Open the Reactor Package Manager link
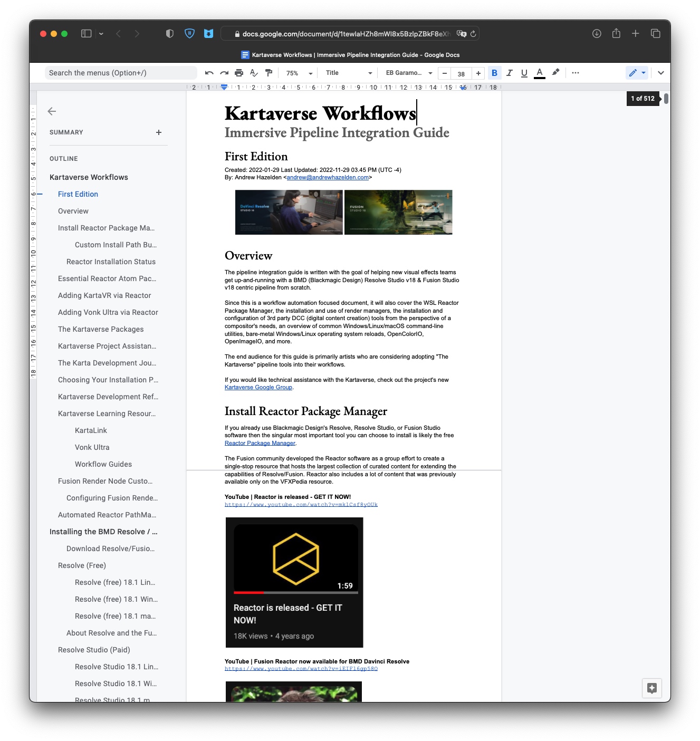The height and width of the screenshot is (741, 700). (260, 443)
